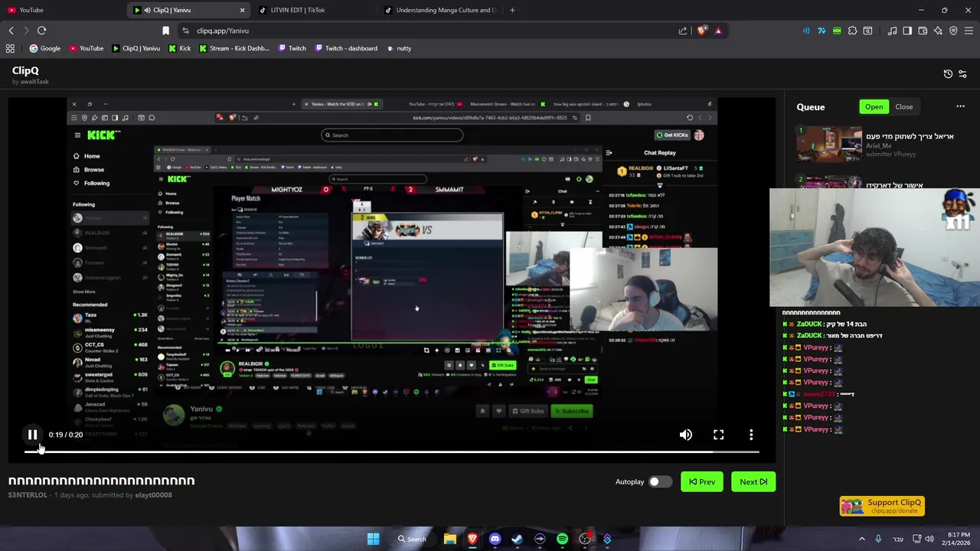980x551 pixels.
Task: Open submitter elayt00008 link
Action: pos(153,495)
